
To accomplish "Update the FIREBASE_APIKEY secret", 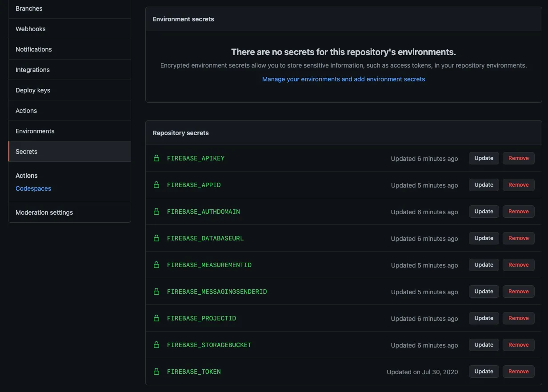I will [x=484, y=158].
